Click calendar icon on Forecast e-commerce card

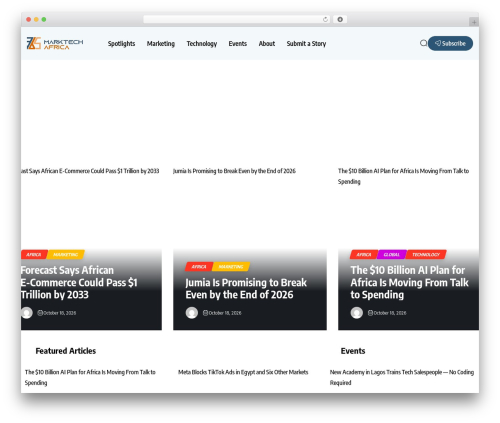[x=40, y=313]
